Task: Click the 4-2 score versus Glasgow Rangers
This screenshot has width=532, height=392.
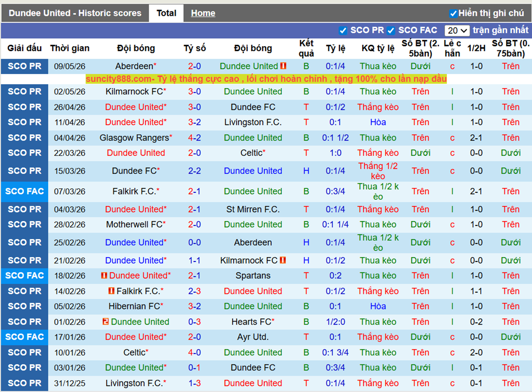Action: 194,138
